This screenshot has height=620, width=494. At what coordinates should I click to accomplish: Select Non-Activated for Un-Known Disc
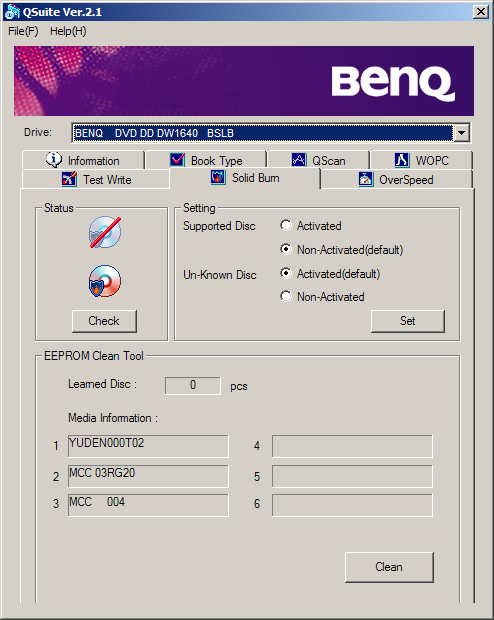point(286,296)
